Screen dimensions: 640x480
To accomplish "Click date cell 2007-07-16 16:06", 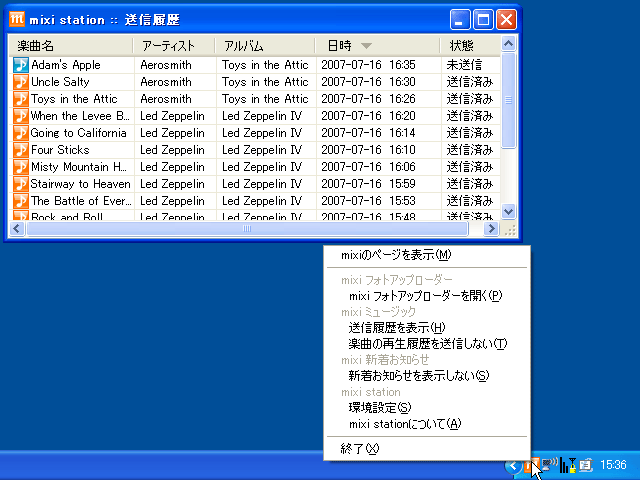I will click(368, 167).
